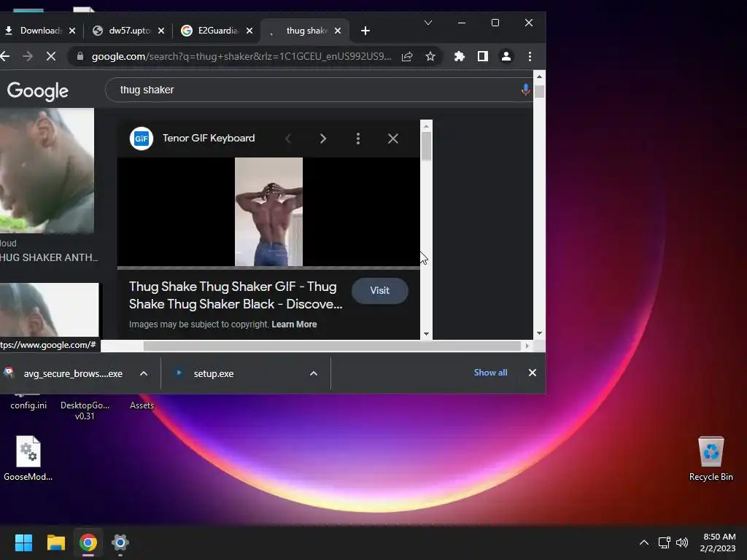The height and width of the screenshot is (560, 747).
Task: Go forward to next page
Action: (28, 56)
